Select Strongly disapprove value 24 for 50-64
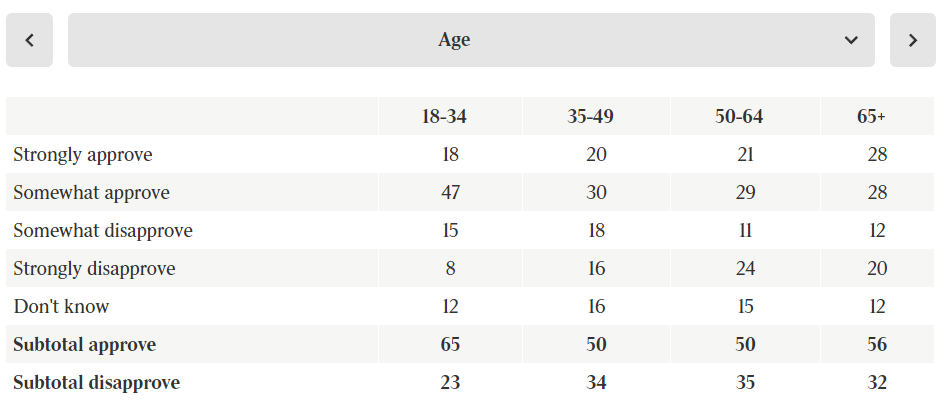Image resolution: width=944 pixels, height=410 pixels. coord(745,269)
